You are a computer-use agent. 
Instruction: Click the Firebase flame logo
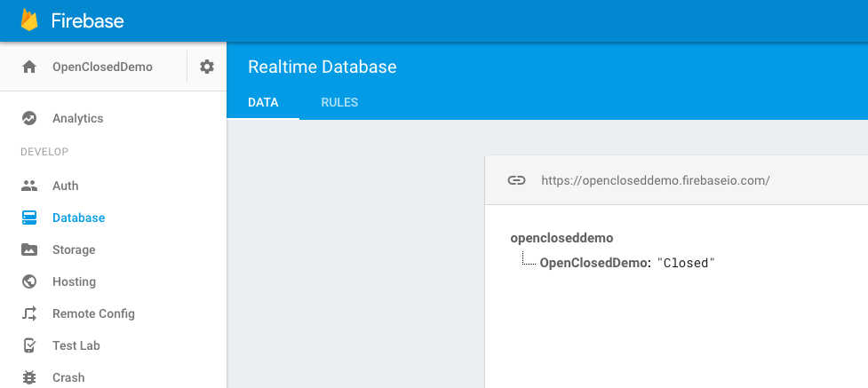[x=29, y=20]
